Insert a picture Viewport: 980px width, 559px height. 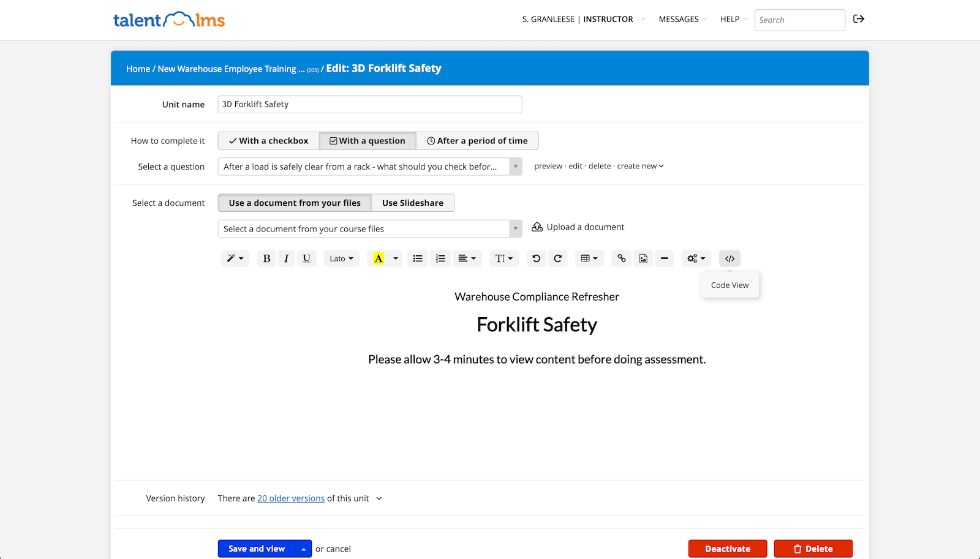(x=643, y=258)
